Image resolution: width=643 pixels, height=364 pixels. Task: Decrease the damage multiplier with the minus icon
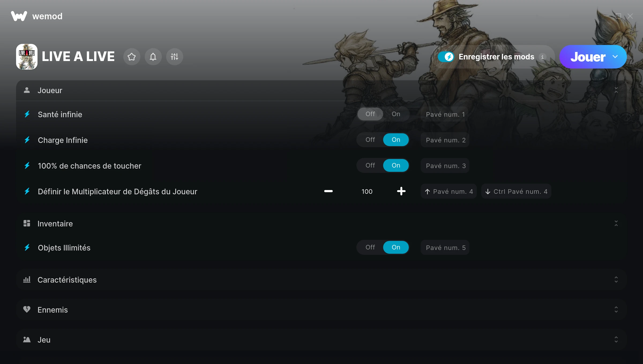click(328, 191)
